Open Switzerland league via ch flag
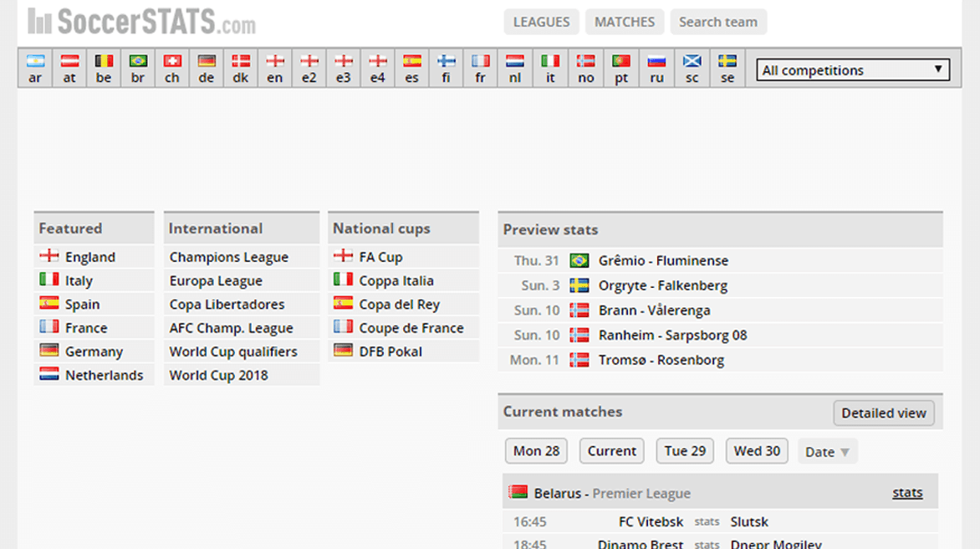The height and width of the screenshot is (549, 980). click(172, 68)
